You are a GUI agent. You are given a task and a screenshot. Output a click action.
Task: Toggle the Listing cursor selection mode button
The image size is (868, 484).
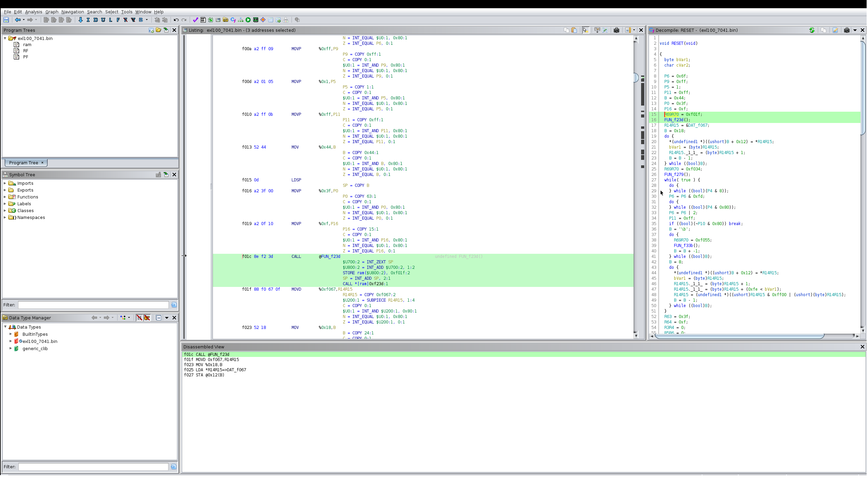(x=586, y=30)
